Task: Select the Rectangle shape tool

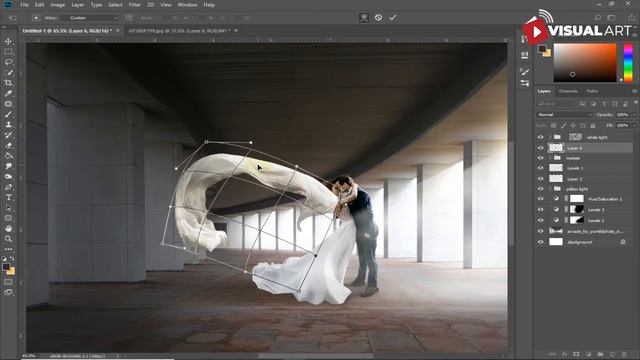Action: (8, 218)
